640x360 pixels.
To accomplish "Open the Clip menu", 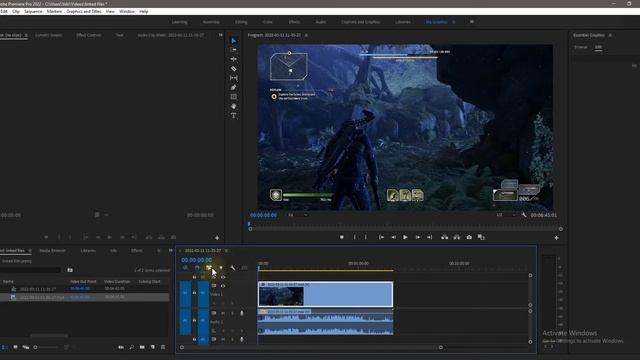I will [x=16, y=11].
